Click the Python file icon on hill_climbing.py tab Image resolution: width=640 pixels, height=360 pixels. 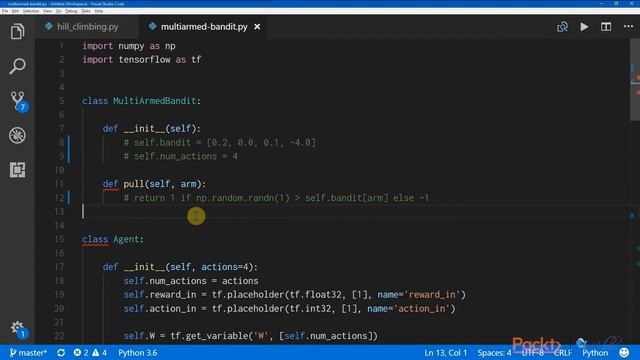[49, 27]
